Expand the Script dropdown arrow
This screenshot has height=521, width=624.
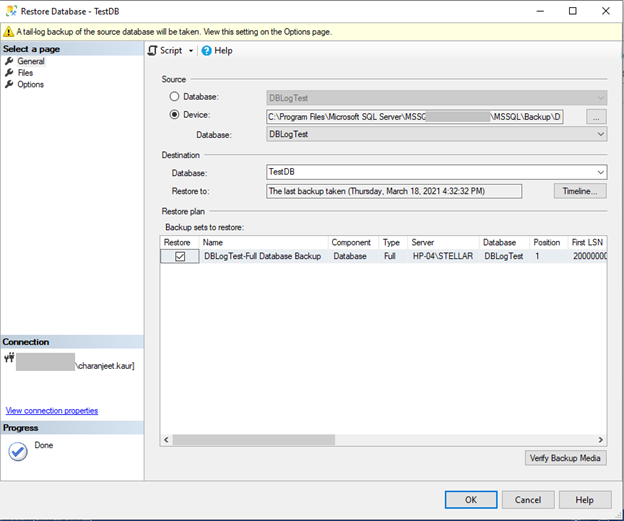[191, 51]
